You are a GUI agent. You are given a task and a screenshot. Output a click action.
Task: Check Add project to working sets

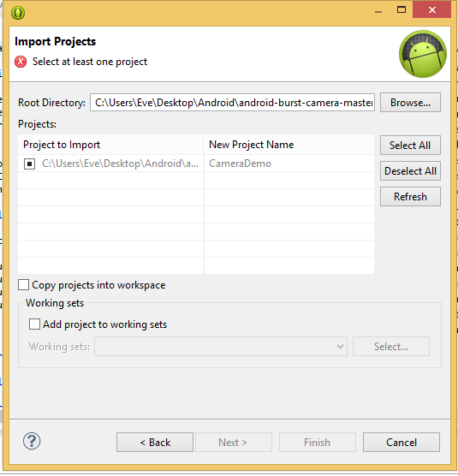click(34, 324)
